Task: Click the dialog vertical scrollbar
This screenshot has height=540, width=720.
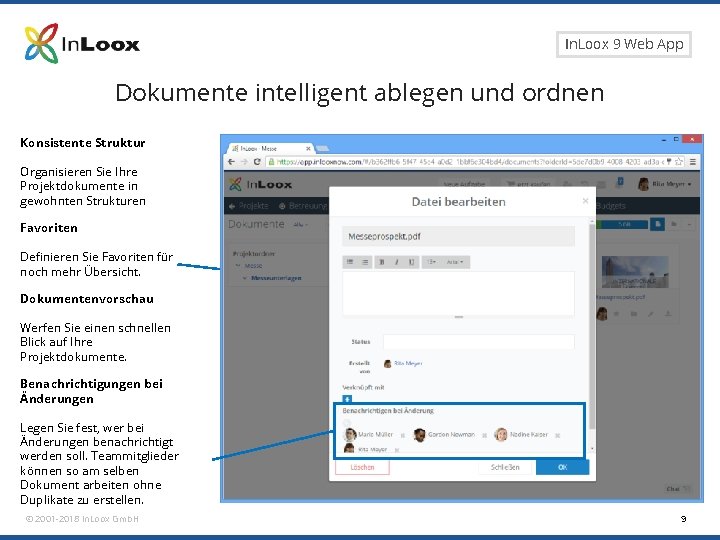Action: [592, 327]
